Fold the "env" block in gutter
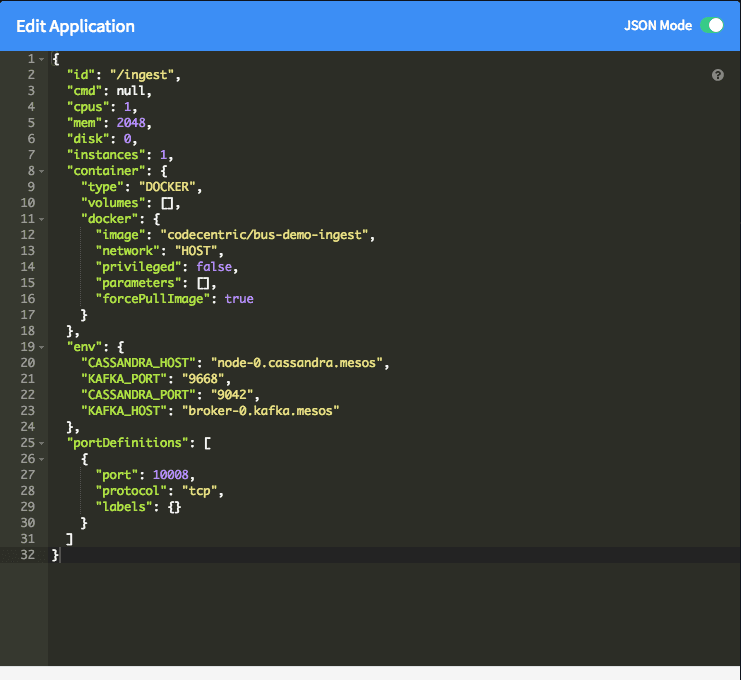Viewport: 741px width, 680px height. pos(41,347)
